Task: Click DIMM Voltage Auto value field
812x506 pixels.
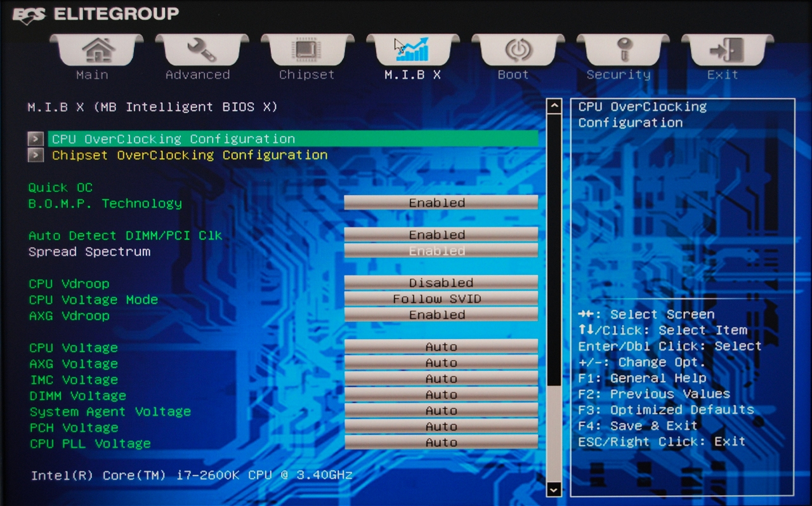Action: (x=440, y=395)
